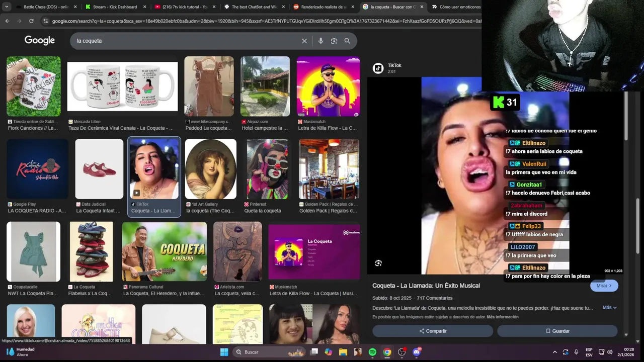
Task: Open Copilot icon in the taskbar
Action: (329, 352)
